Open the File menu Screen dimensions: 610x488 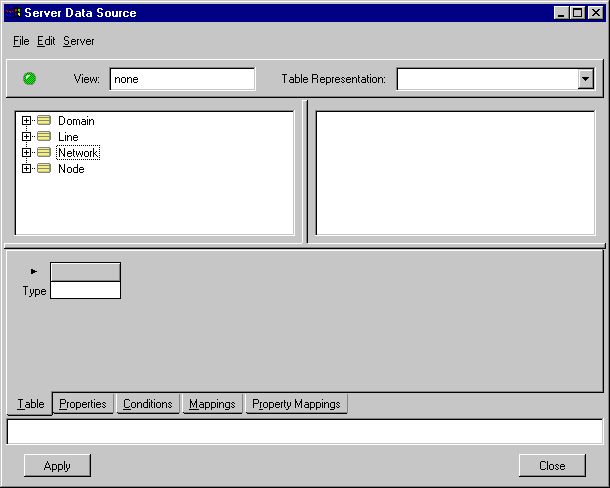click(21, 41)
